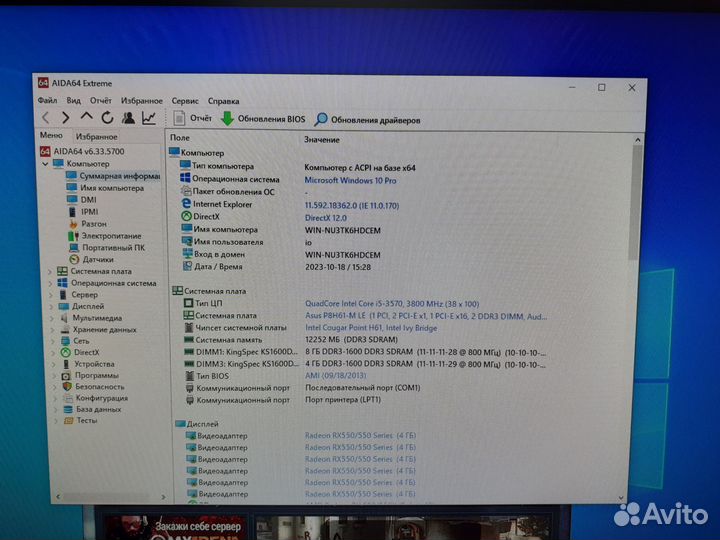Click the AIDA64 v6.33.5700 root icon
This screenshot has height=540, width=720.
[x=45, y=151]
